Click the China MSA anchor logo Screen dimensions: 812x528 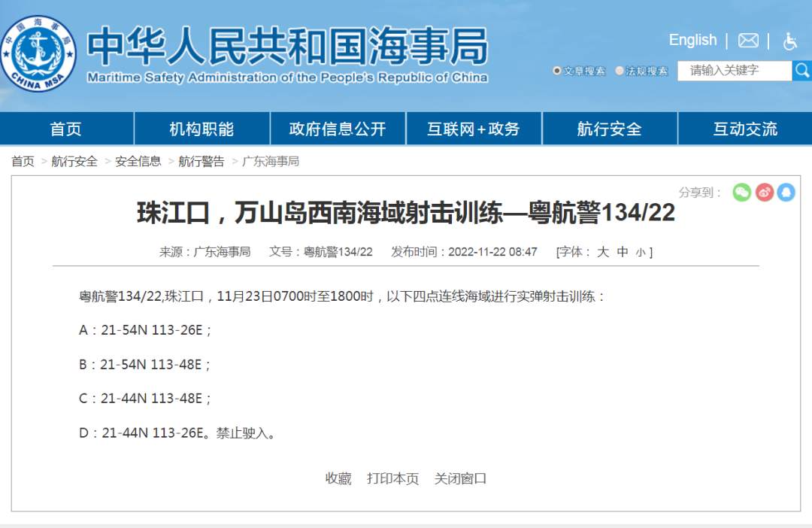point(38,53)
